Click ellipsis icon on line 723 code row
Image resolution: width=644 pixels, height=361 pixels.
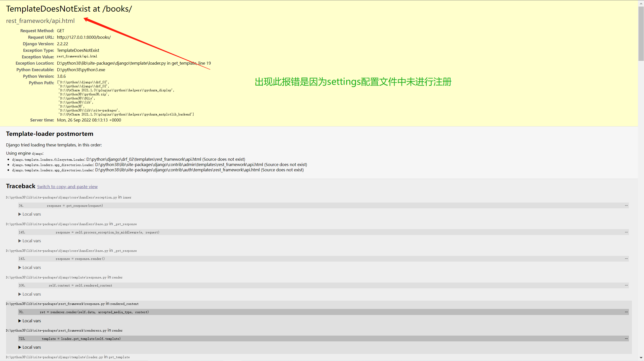(626, 339)
